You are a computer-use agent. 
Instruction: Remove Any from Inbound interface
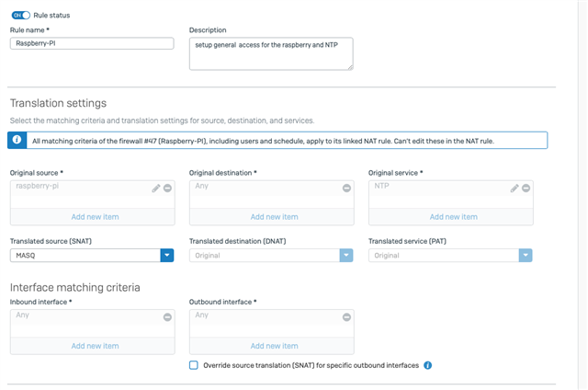point(167,317)
